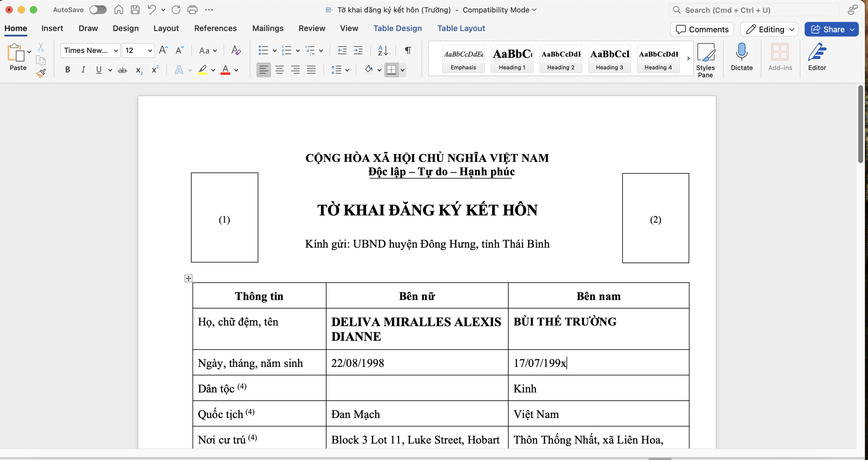Click the Save floppy disk icon

135,9
